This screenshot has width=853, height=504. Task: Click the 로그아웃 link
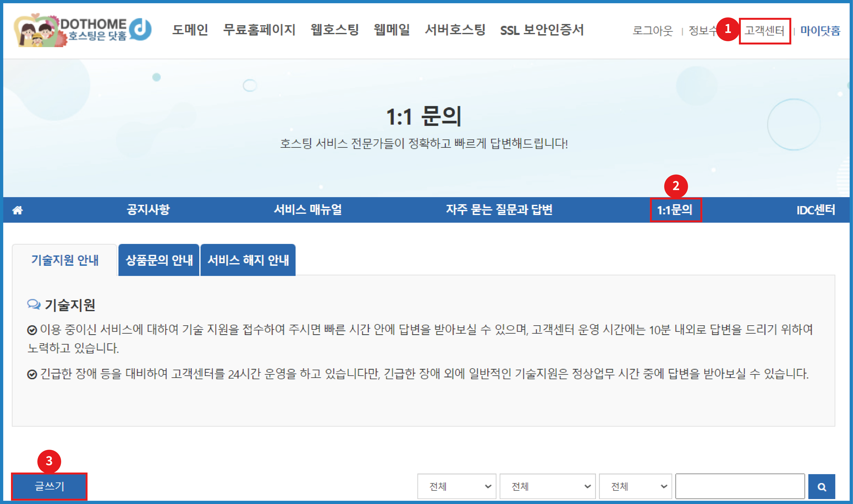(x=652, y=31)
